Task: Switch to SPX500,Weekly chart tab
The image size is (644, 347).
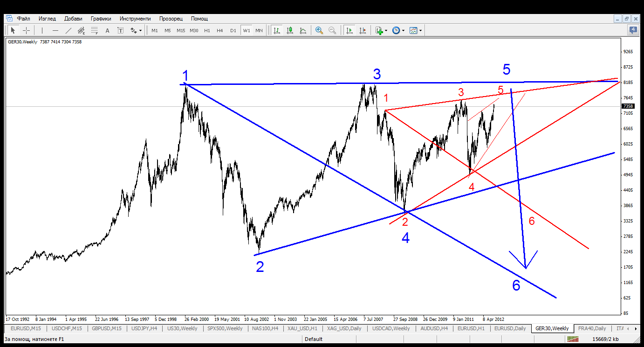Action: pyautogui.click(x=226, y=328)
